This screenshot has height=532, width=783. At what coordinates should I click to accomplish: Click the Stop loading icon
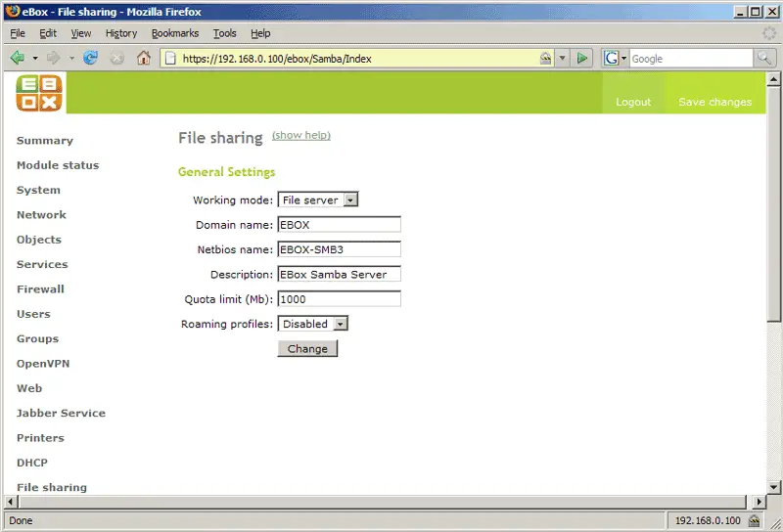click(x=116, y=59)
